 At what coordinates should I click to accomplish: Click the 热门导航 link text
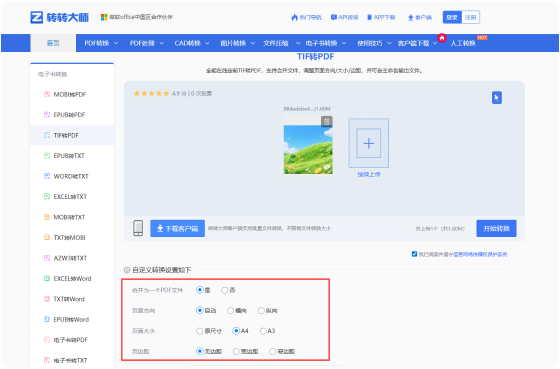coord(310,17)
